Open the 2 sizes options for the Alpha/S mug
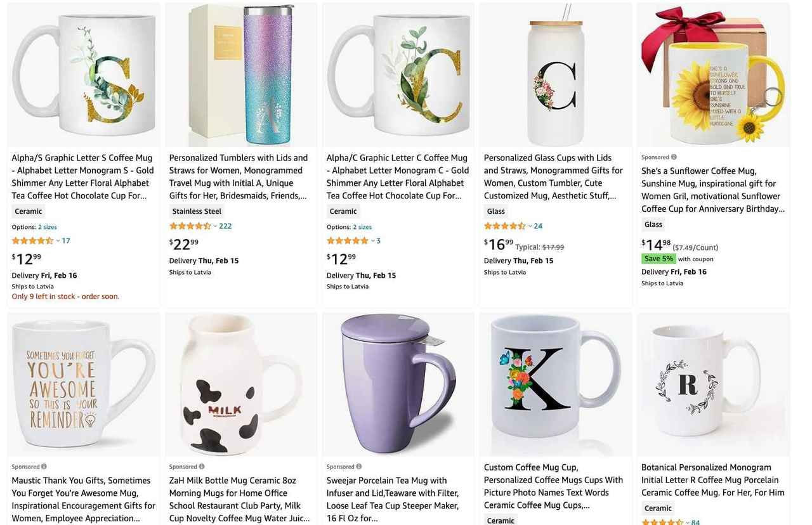 pyautogui.click(x=47, y=226)
